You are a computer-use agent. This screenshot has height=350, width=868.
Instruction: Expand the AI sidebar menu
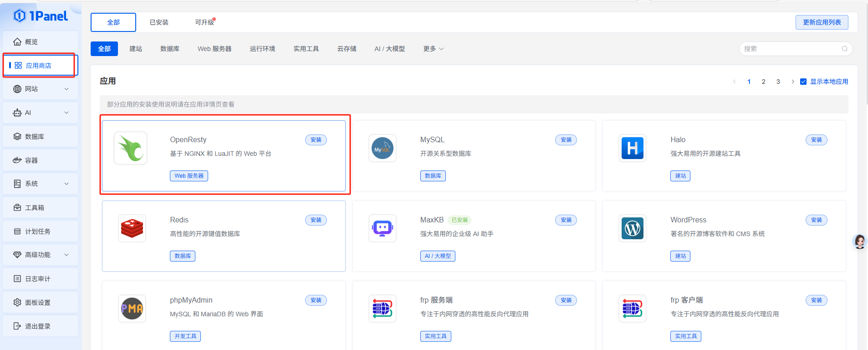[x=66, y=113]
